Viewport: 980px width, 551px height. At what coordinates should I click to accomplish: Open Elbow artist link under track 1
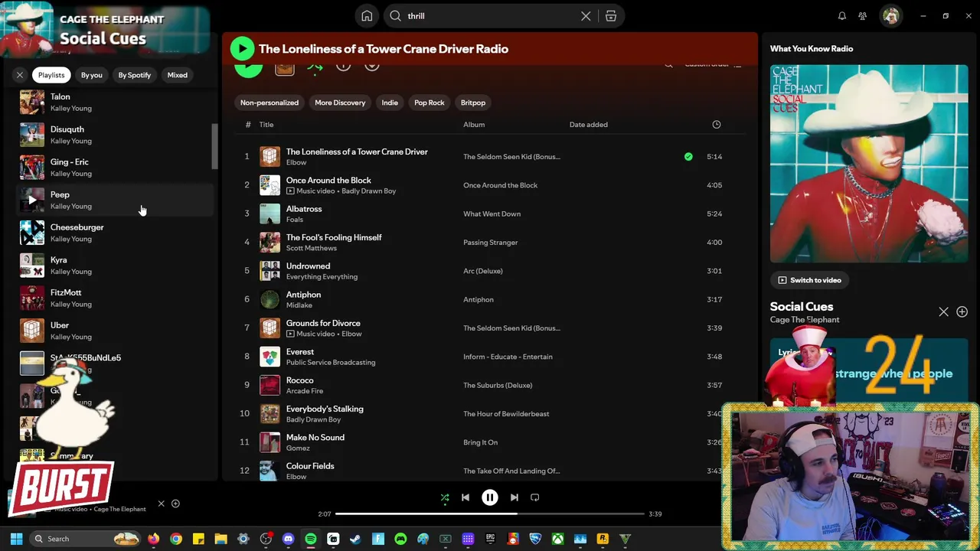[x=296, y=162]
